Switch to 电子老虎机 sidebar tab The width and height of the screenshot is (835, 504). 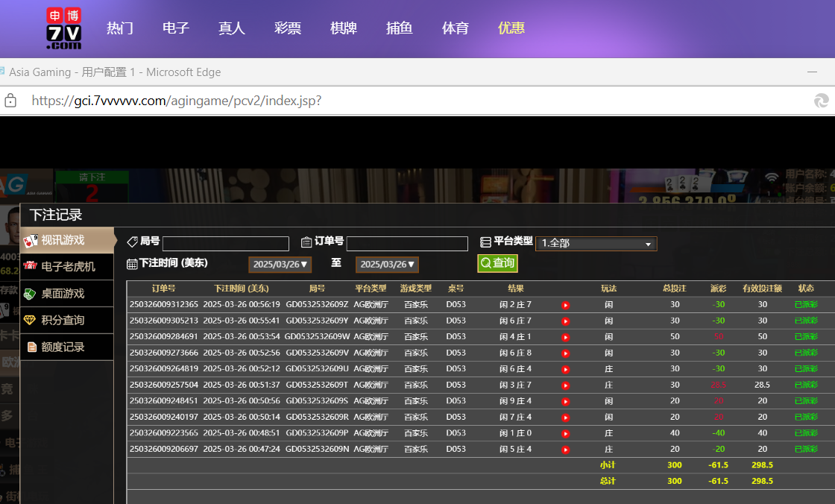(x=67, y=267)
